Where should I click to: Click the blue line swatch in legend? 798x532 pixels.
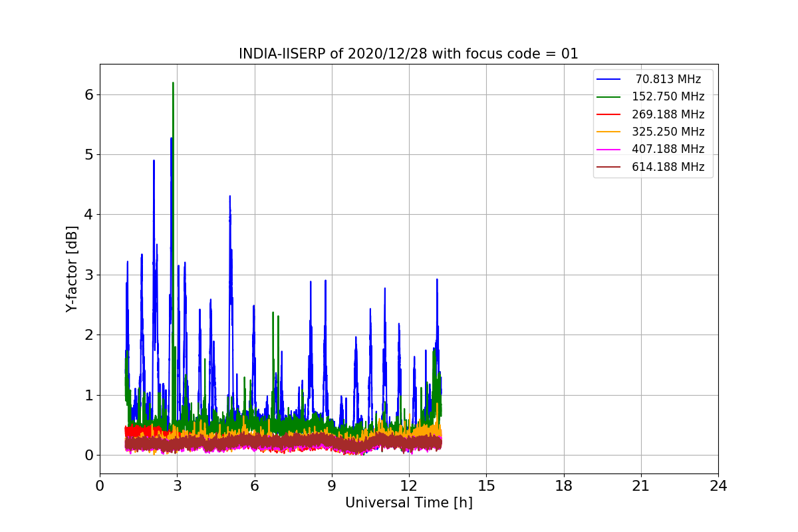tap(608, 79)
